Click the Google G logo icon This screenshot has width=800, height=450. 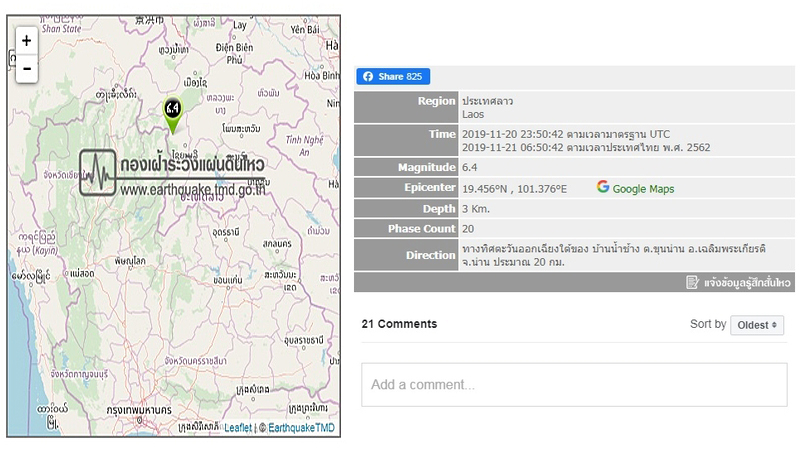603,188
